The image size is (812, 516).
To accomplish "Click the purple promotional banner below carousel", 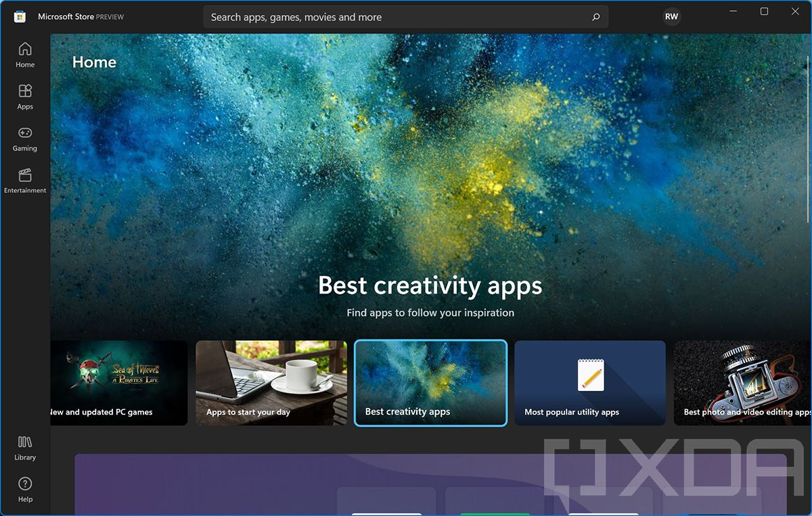I will [x=430, y=484].
